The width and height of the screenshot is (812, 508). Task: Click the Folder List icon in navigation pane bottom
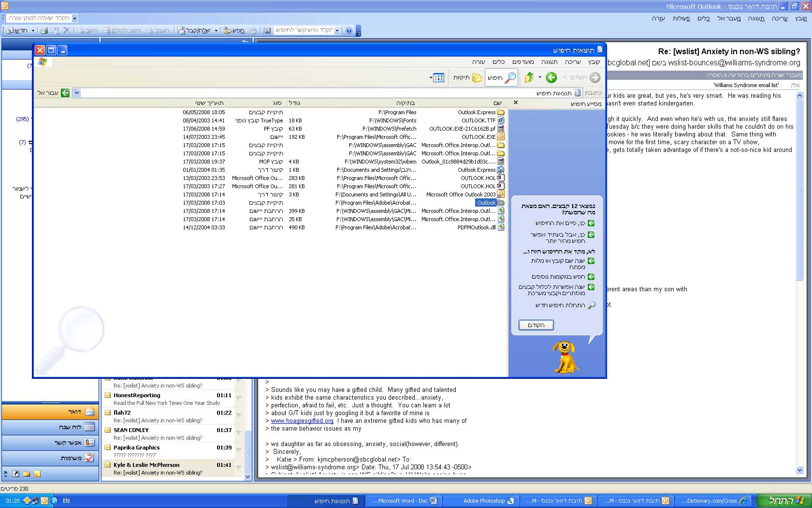pyautogui.click(x=27, y=474)
